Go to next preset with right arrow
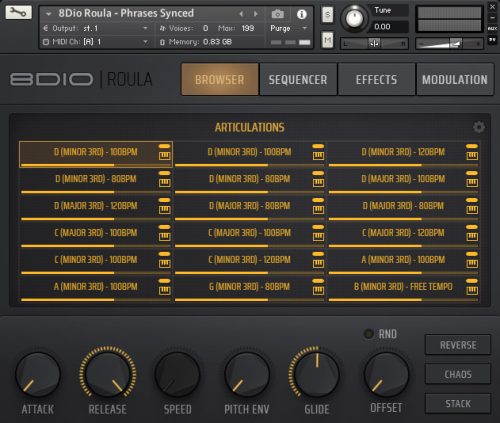The width and height of the screenshot is (500, 423). pos(256,14)
